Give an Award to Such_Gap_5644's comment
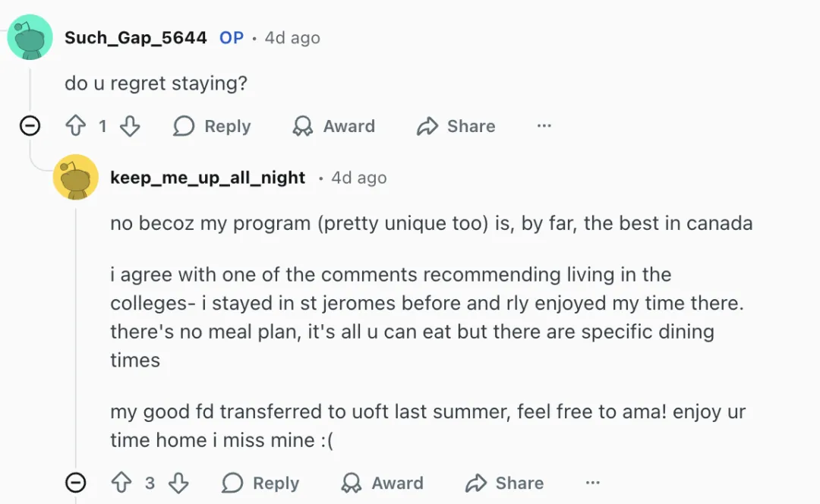The height and width of the screenshot is (504, 820). point(334,126)
